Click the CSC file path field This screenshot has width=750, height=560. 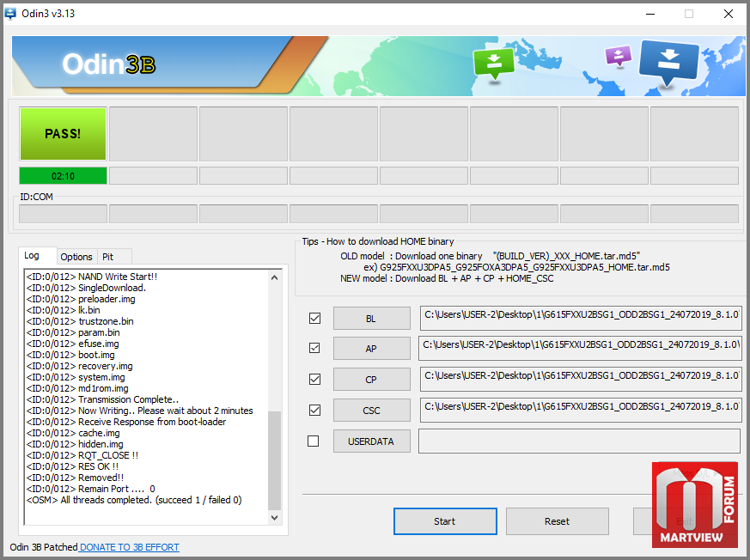coord(581,410)
